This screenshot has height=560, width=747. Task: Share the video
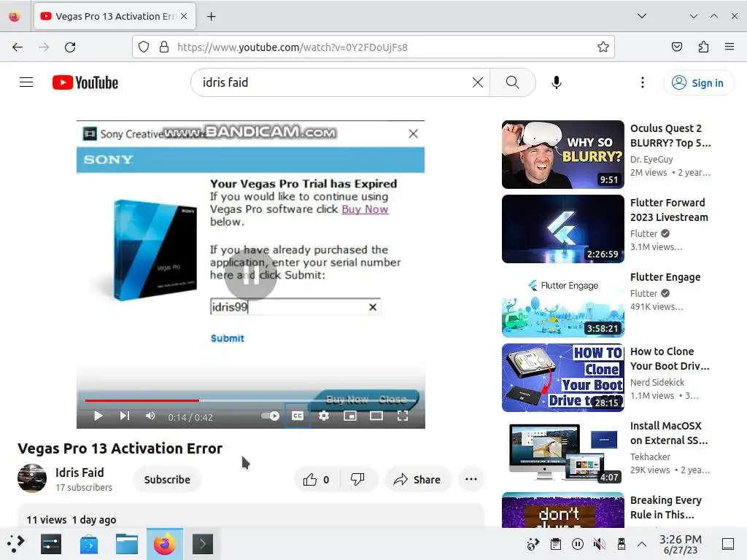pos(417,480)
